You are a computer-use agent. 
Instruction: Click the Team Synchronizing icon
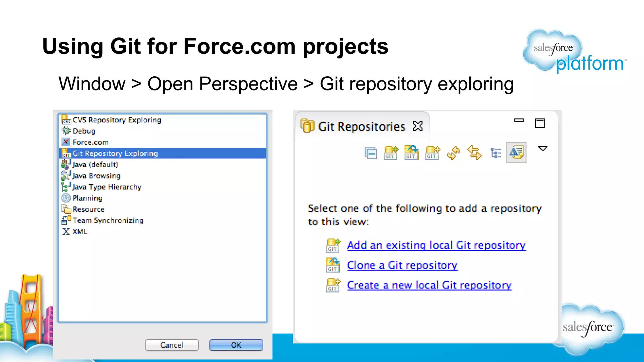[66, 220]
